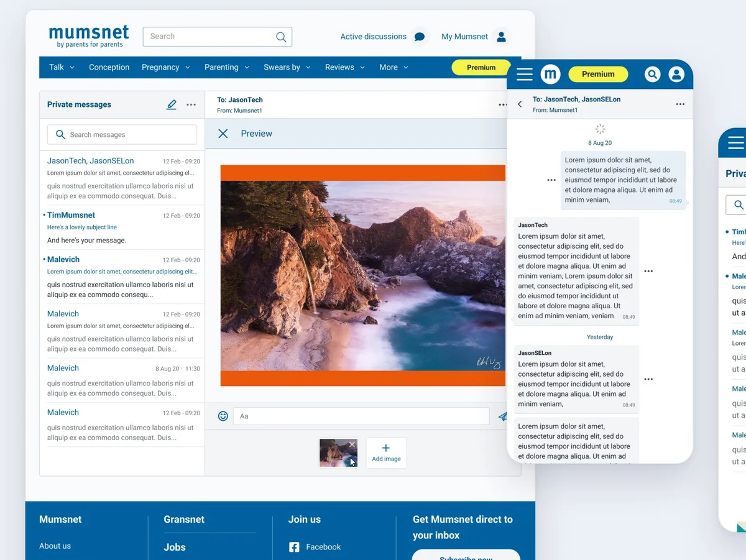Screen dimensions: 746x560
Task: Expand the Talk dropdown menu
Action: [x=62, y=67]
